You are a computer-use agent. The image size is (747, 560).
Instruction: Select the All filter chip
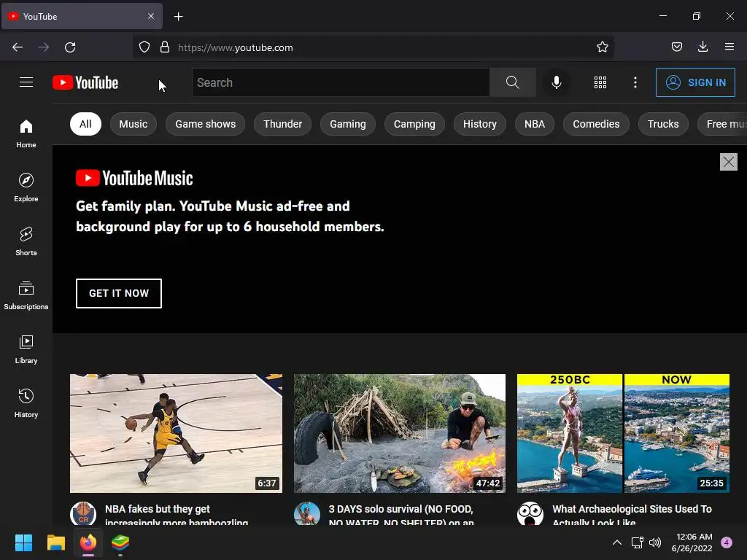[x=85, y=124]
